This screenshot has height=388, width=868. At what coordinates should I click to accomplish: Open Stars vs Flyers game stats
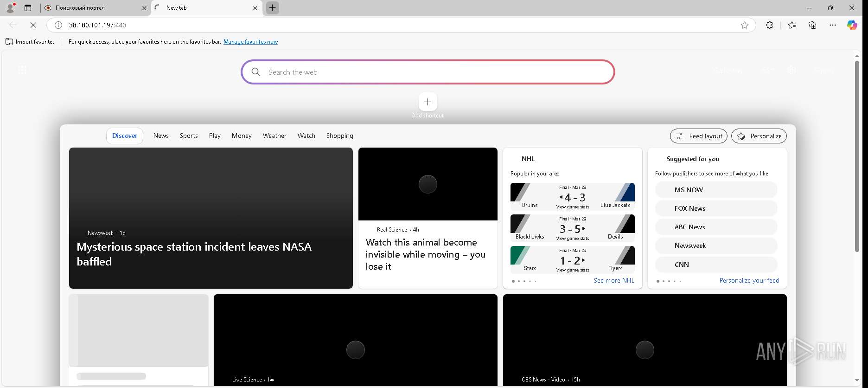click(x=573, y=260)
